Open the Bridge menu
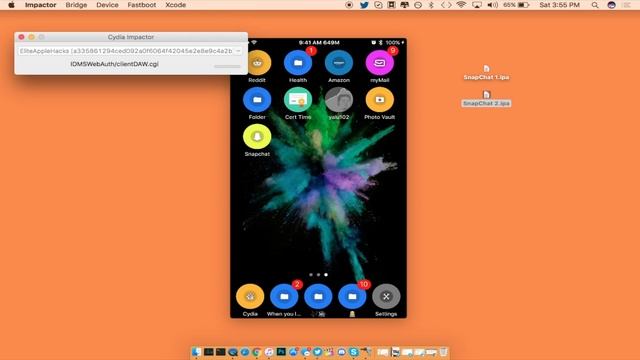The image size is (640, 360). (x=76, y=5)
